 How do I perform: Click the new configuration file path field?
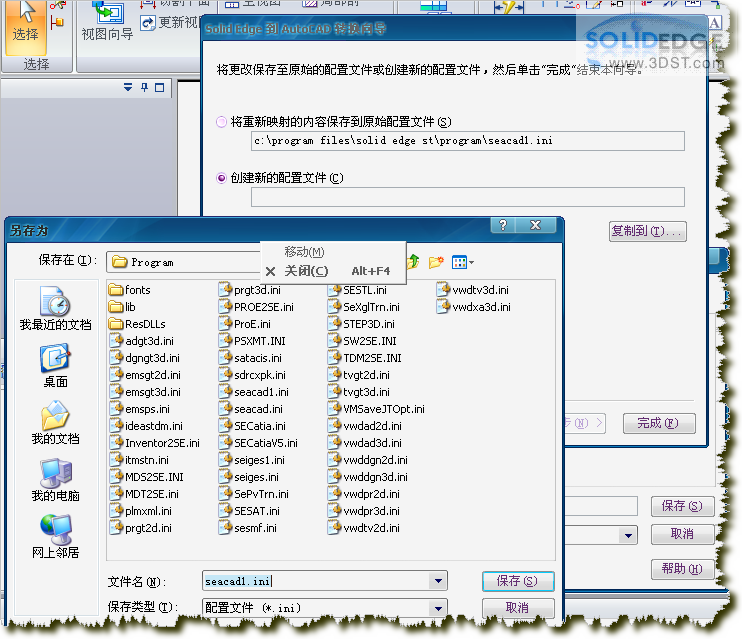[x=468, y=197]
